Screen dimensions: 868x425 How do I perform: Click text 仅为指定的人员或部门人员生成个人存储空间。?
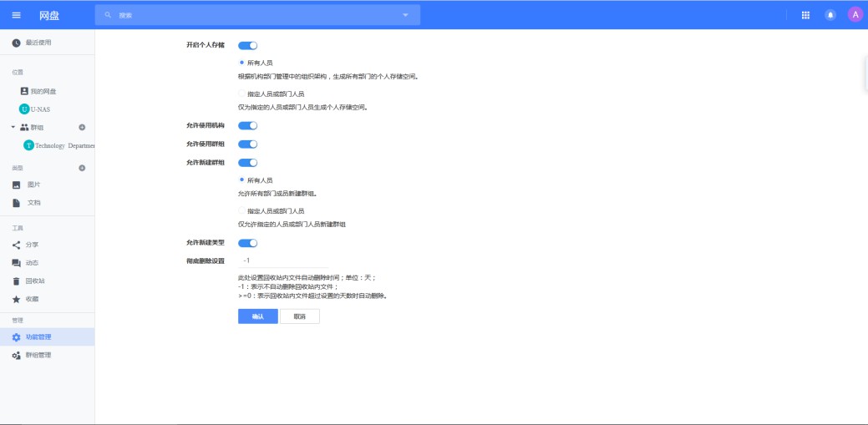pyautogui.click(x=303, y=108)
